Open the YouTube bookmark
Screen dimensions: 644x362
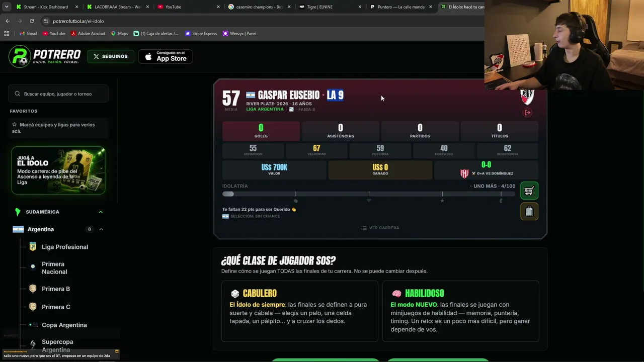coord(54,34)
